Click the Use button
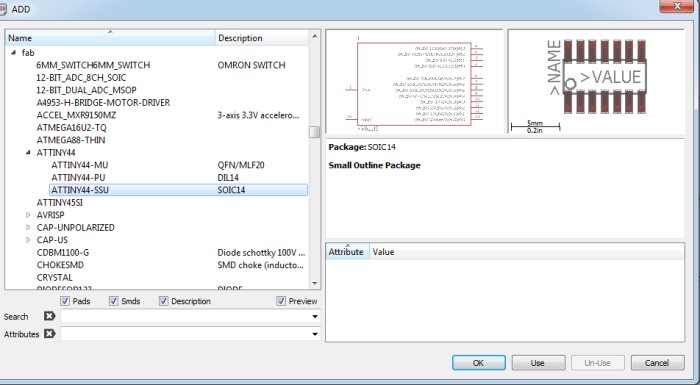 538,363
